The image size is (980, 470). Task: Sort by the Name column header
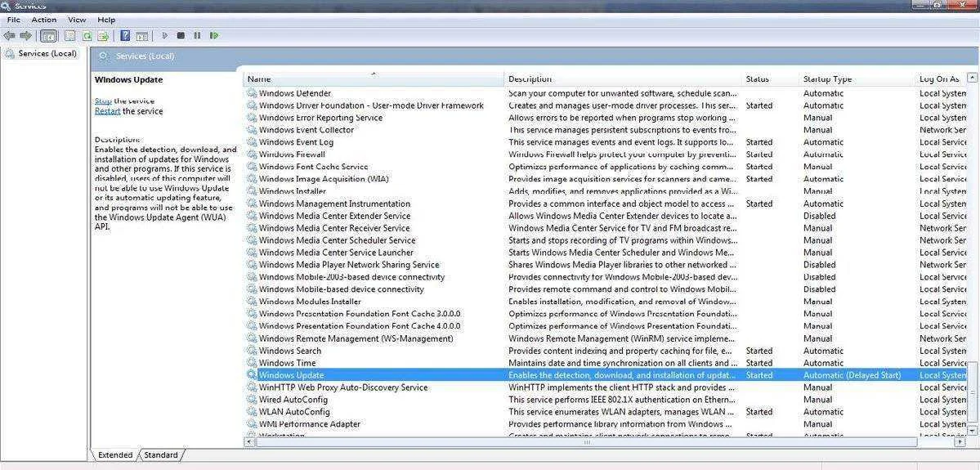(374, 79)
